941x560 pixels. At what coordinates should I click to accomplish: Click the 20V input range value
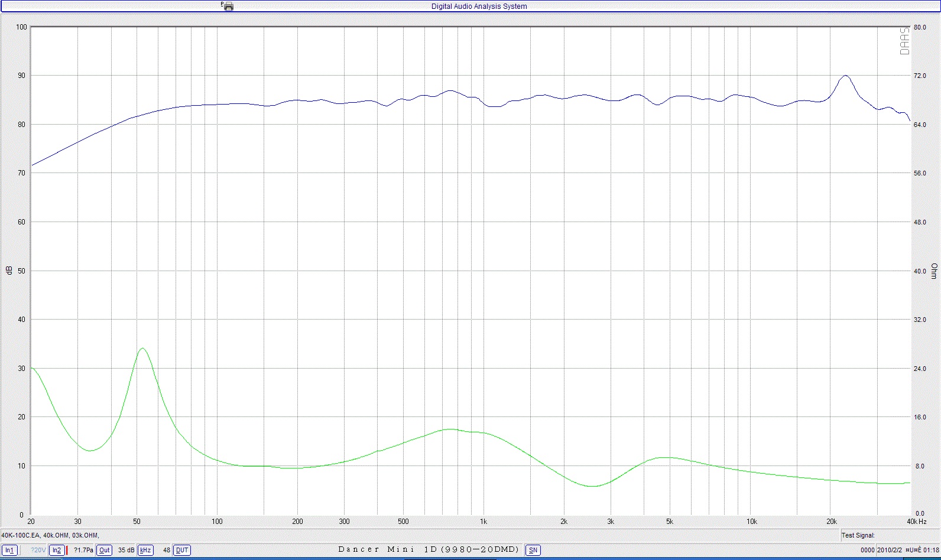tap(38, 550)
